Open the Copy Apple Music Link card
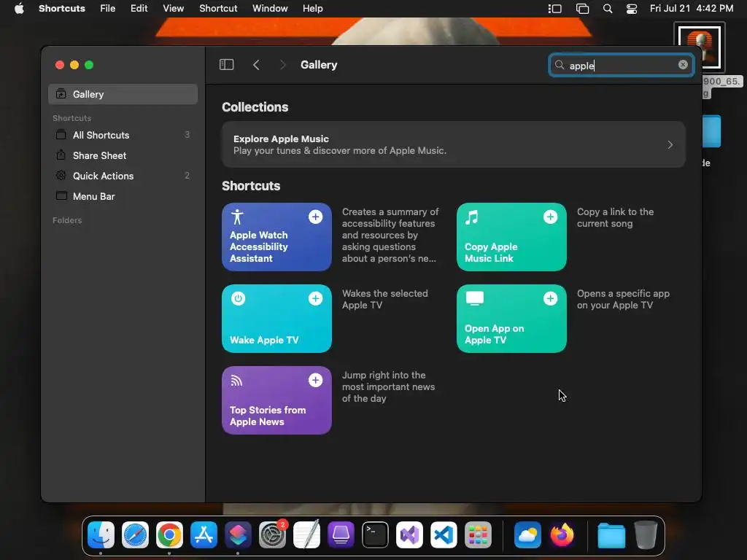Screen dimensions: 747x560 click(511, 237)
